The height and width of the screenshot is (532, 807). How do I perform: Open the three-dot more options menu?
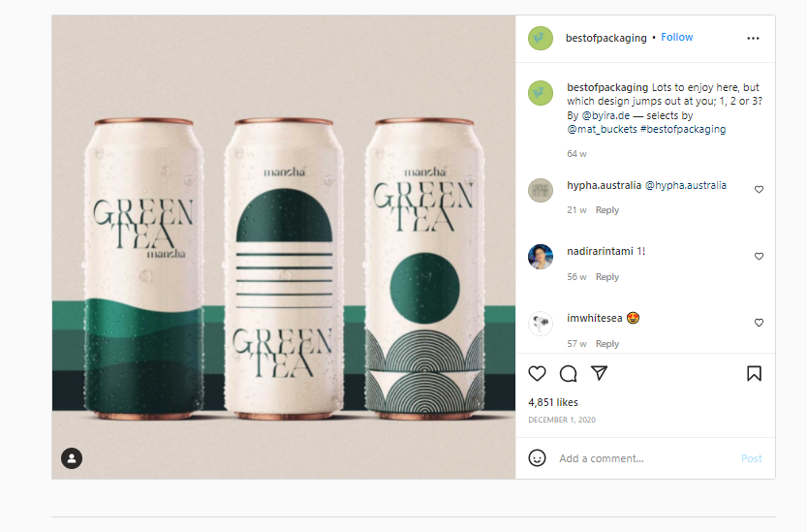[x=754, y=38]
